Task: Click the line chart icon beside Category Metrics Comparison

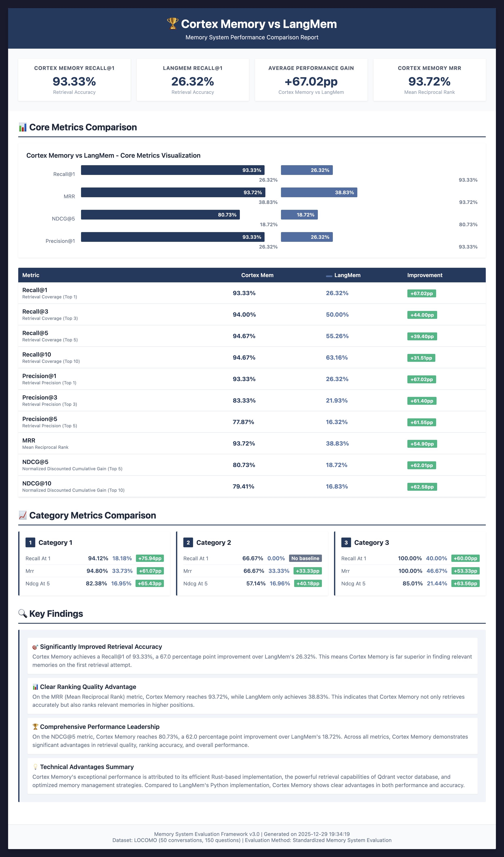Action: pyautogui.click(x=22, y=515)
